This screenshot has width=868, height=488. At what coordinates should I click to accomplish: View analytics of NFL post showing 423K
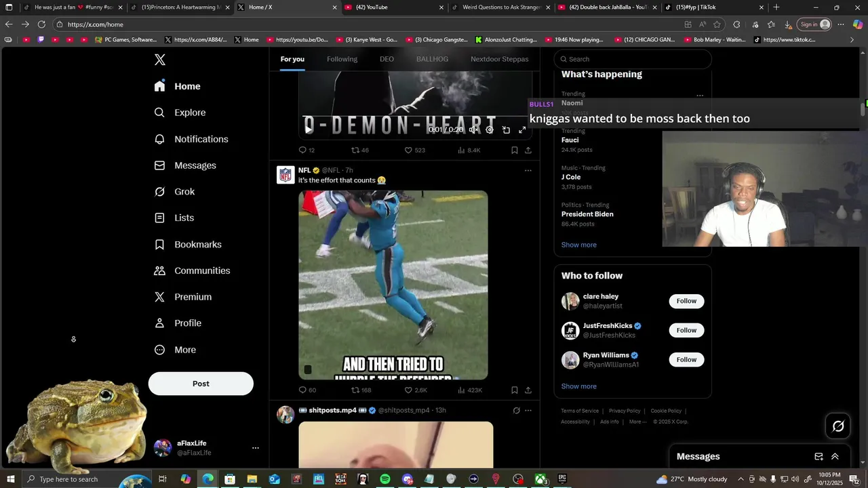tap(470, 390)
